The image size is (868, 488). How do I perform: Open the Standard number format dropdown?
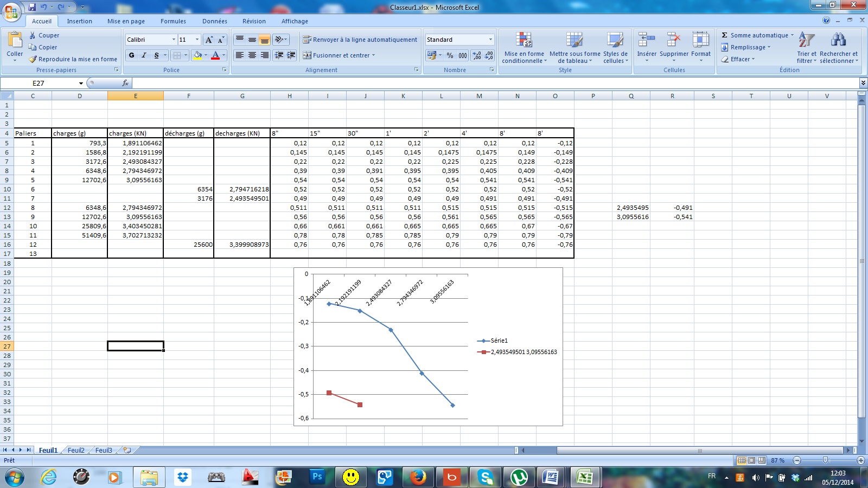click(x=490, y=40)
